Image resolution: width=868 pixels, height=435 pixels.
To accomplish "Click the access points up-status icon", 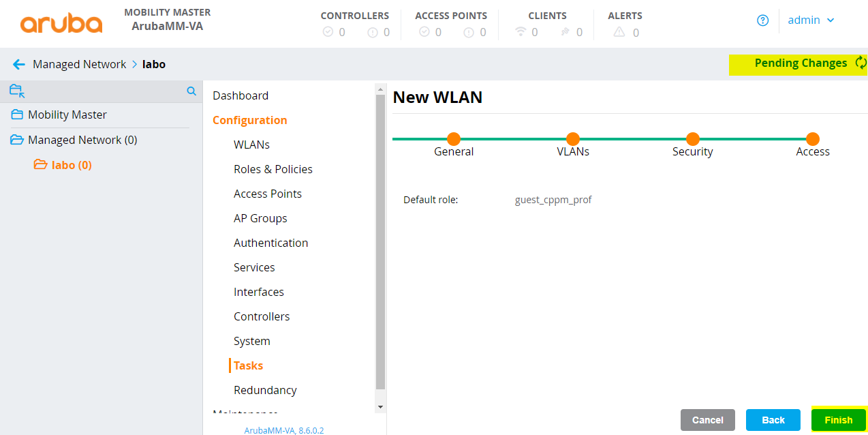I will [x=424, y=32].
